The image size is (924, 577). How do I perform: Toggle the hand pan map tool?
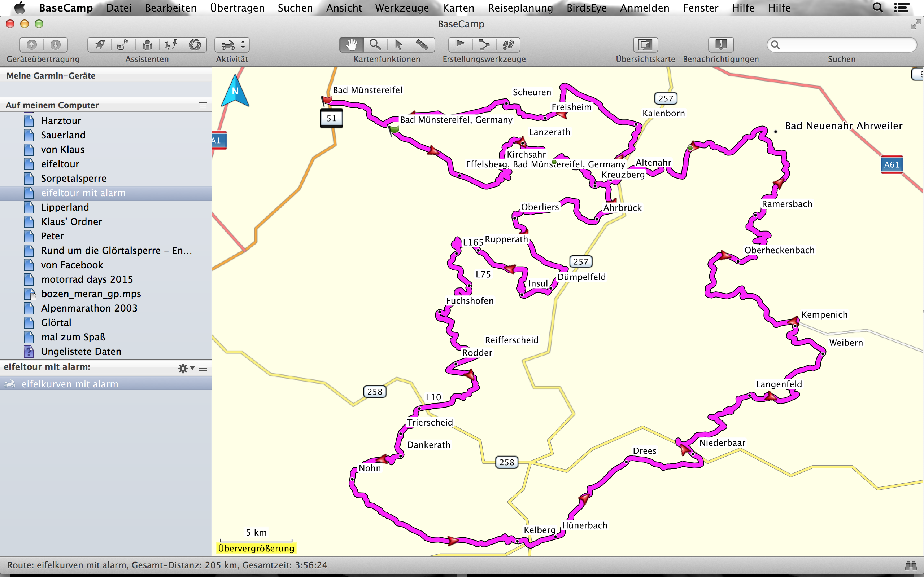[351, 45]
